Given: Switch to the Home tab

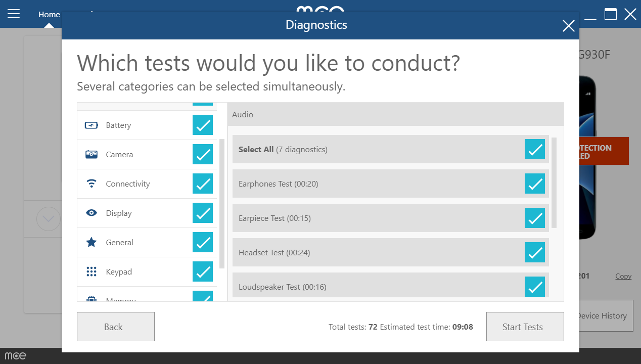Looking at the screenshot, I should click(49, 14).
